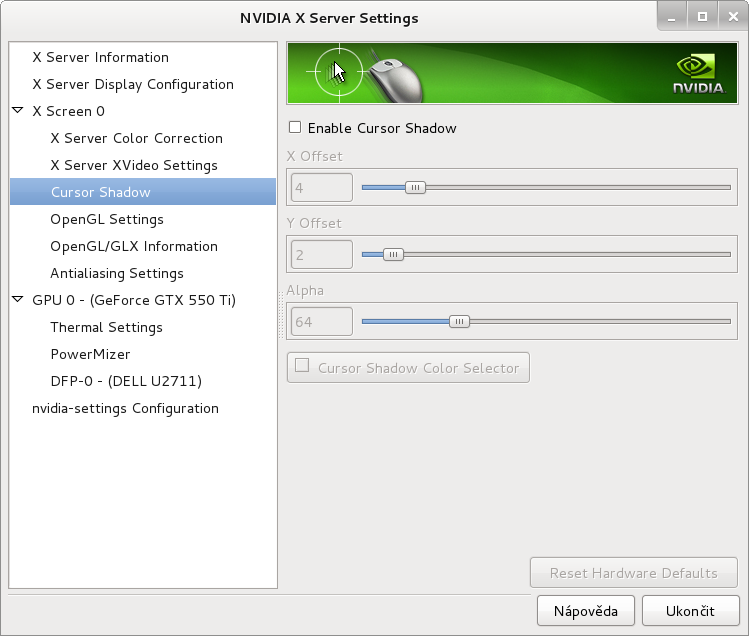This screenshot has width=749, height=636.
Task: Open X Server Color Correction
Action: 137,139
